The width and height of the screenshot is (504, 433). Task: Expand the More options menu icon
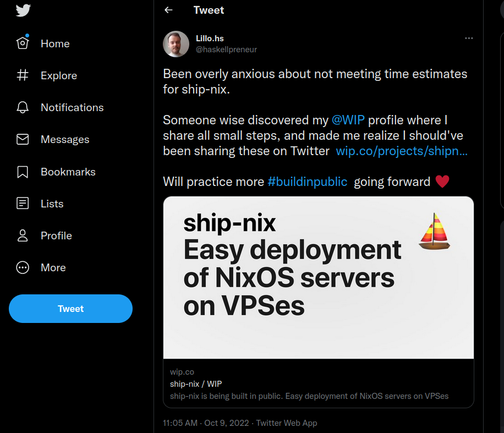point(23,267)
